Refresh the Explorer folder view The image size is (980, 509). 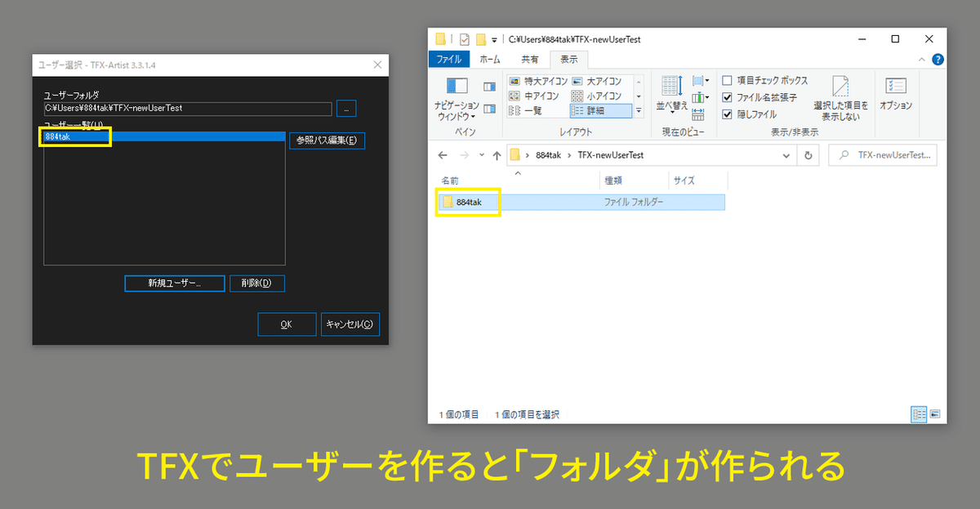click(x=808, y=155)
